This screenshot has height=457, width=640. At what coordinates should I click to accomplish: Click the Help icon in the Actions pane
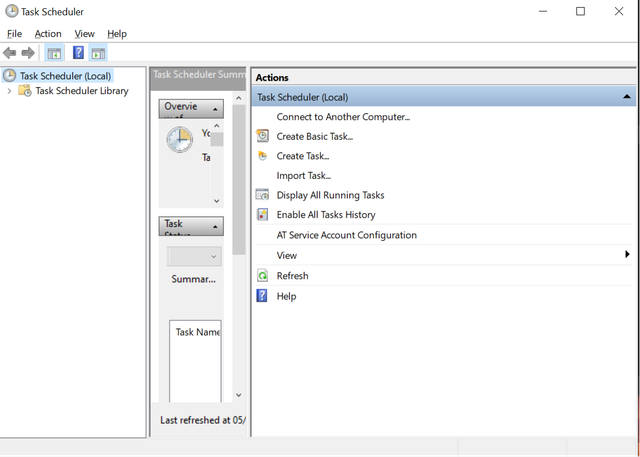click(262, 295)
